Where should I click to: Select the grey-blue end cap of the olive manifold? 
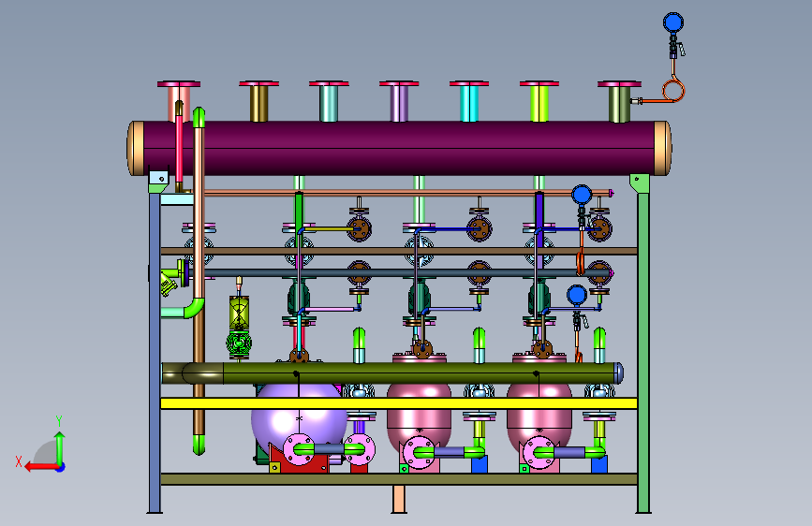[x=619, y=373]
